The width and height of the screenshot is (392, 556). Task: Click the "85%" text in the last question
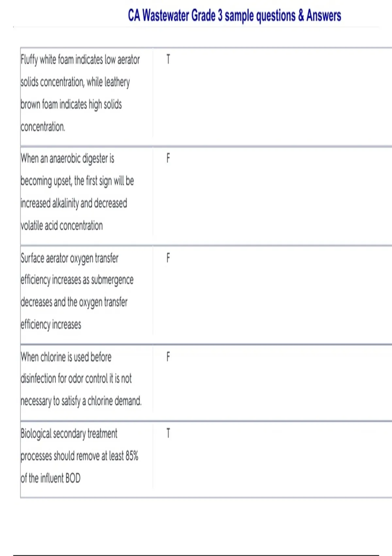click(132, 456)
